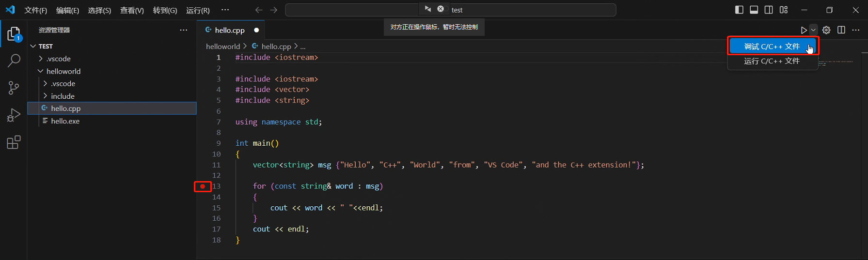868x260 pixels.
Task: Click 'using namespace std;' on line 7
Action: pyautogui.click(x=279, y=122)
